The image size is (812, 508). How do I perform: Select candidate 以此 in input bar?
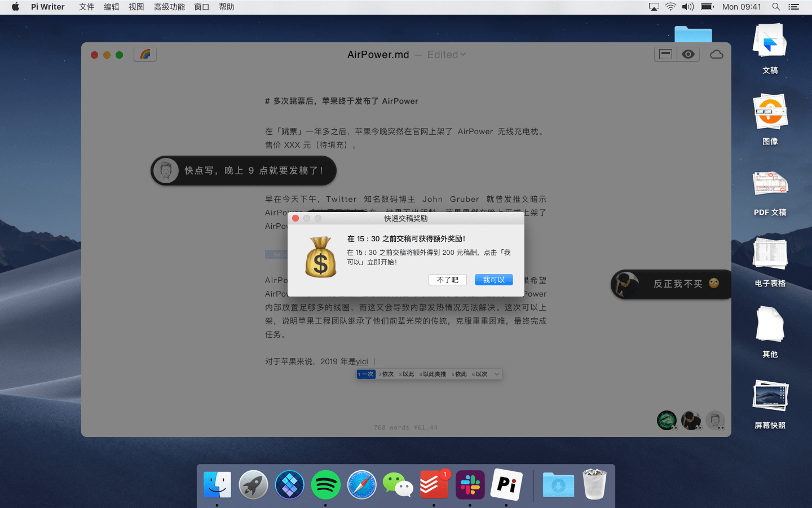[x=407, y=374]
